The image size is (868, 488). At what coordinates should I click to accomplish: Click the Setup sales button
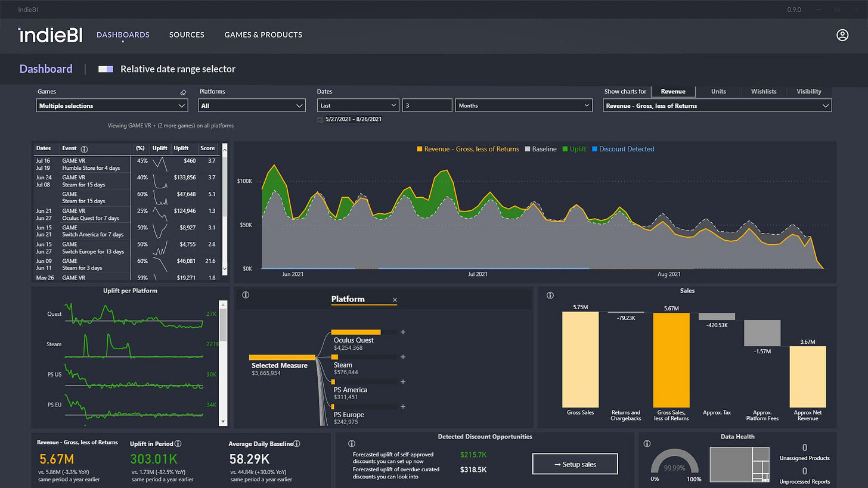[575, 464]
